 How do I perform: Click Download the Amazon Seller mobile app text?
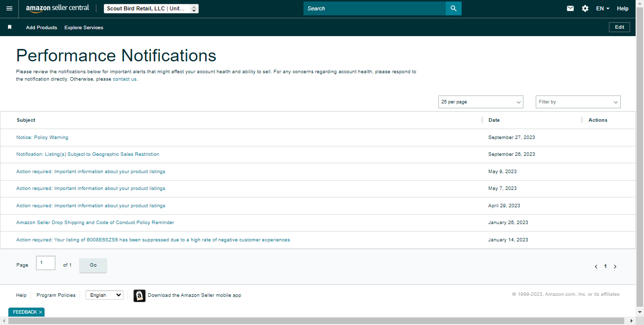[194, 295]
